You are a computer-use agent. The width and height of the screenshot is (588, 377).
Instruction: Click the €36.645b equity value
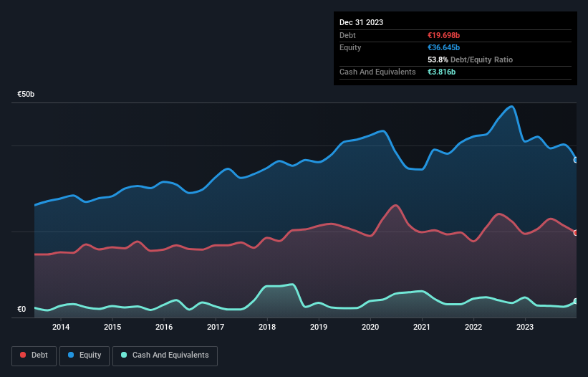443,47
